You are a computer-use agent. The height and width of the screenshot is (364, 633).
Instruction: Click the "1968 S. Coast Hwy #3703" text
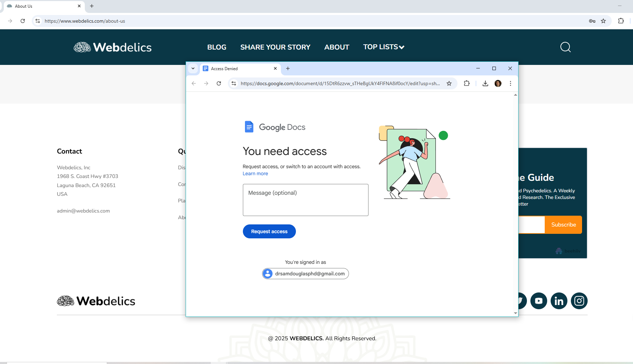point(88,176)
